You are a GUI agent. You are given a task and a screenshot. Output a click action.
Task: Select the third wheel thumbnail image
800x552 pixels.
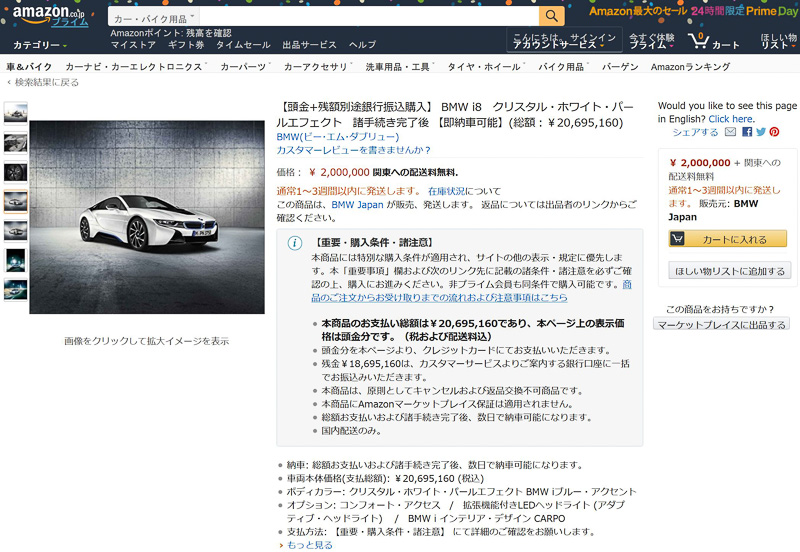coord(16,172)
